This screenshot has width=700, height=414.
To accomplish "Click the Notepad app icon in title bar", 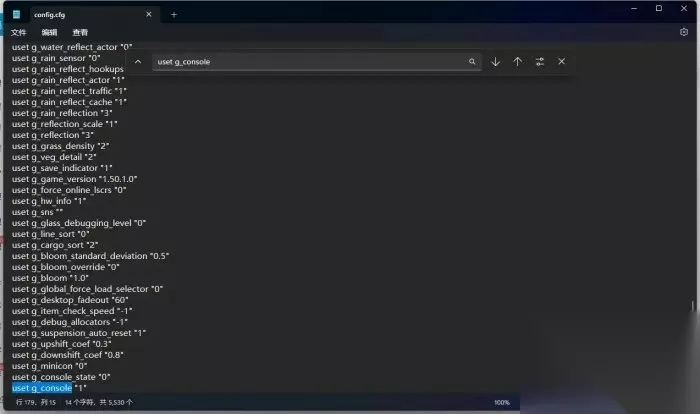I will tap(17, 14).
